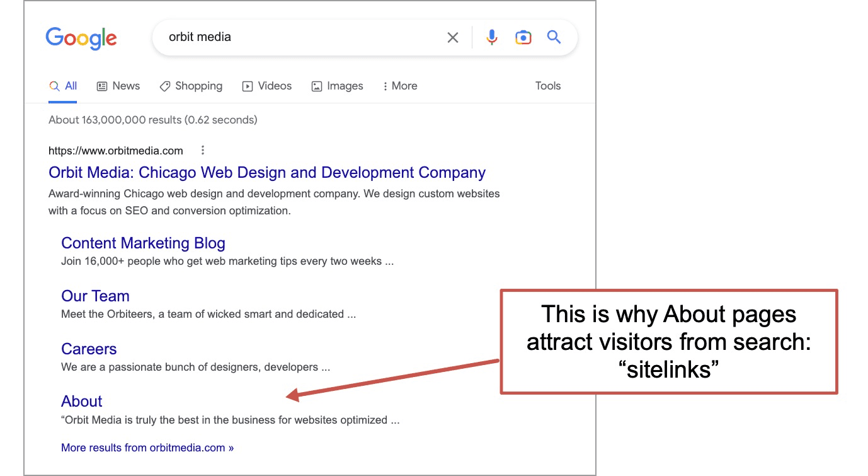
Task: Select the All results tab
Action: (63, 86)
